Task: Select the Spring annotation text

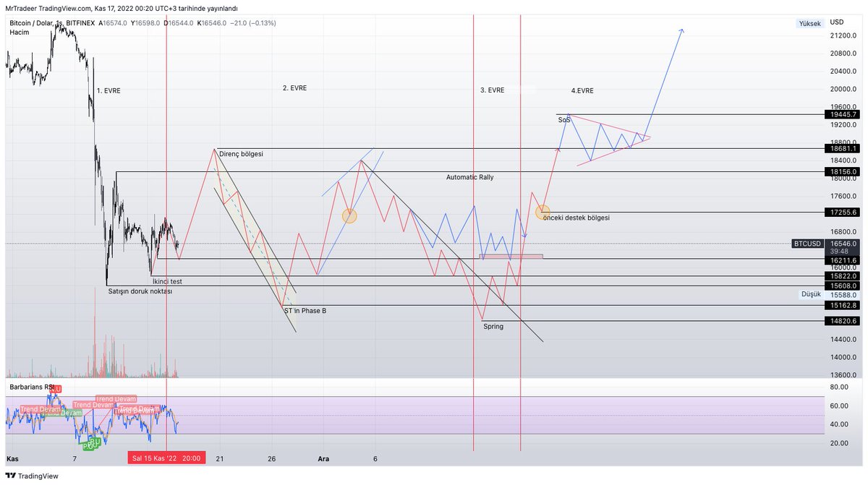Action: [493, 326]
